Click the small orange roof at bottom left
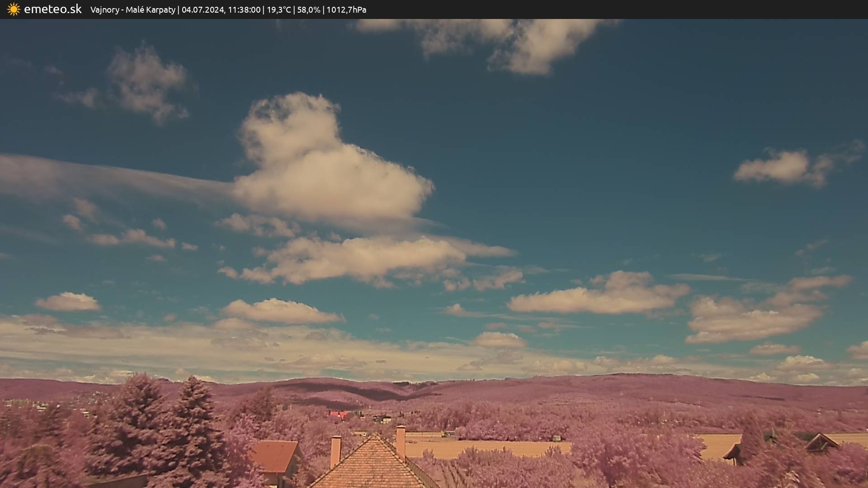The height and width of the screenshot is (488, 868). [x=275, y=456]
